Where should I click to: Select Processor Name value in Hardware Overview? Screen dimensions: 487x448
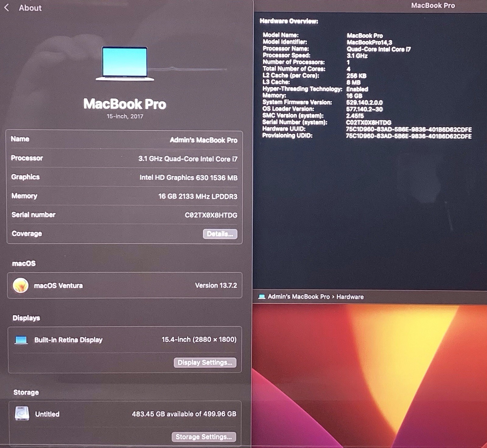point(379,49)
